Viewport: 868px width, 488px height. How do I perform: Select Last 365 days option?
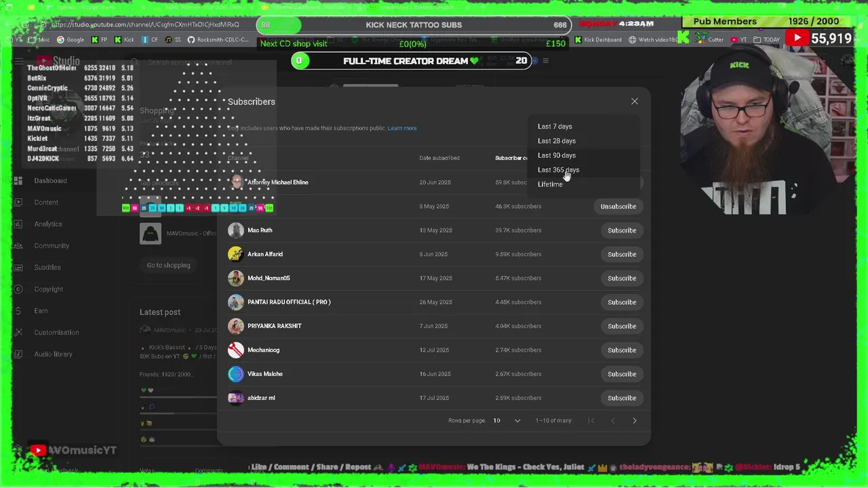558,170
